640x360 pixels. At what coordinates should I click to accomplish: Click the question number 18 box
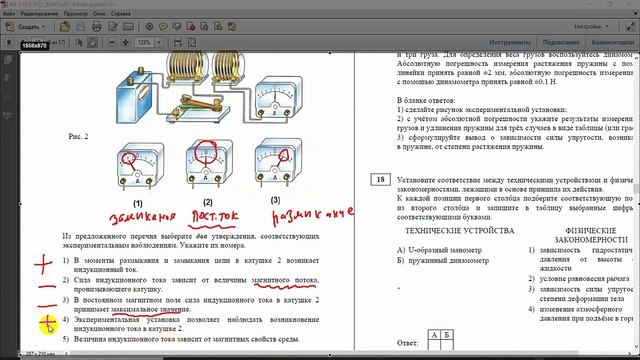click(x=380, y=179)
